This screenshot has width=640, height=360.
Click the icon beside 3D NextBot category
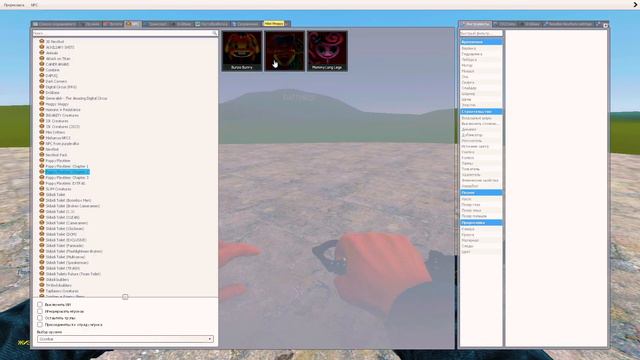pos(42,41)
